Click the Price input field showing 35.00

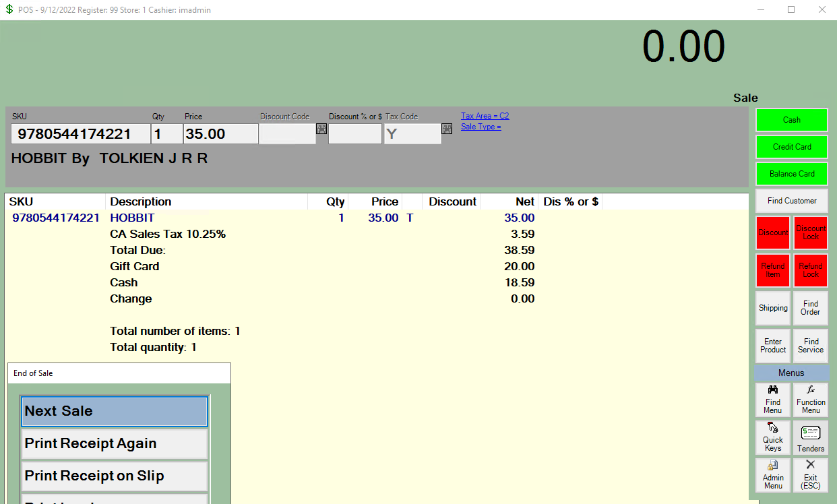(221, 134)
